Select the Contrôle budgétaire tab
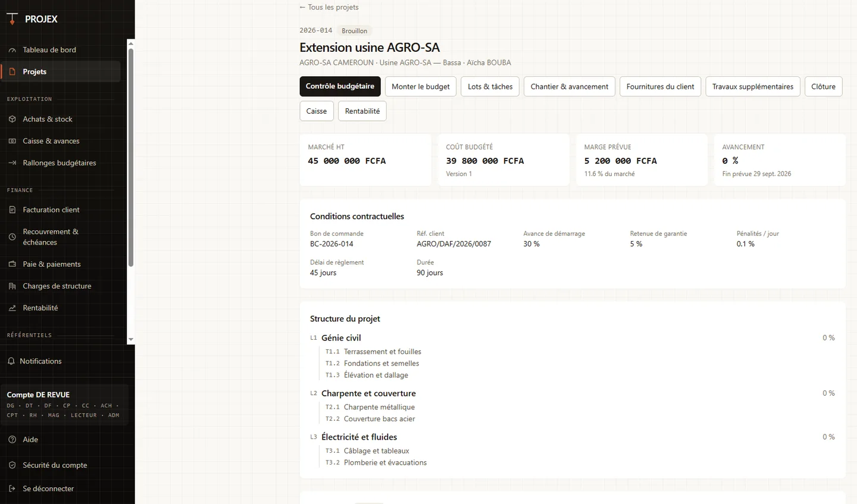Viewport: 857px width, 504px height. tap(340, 86)
